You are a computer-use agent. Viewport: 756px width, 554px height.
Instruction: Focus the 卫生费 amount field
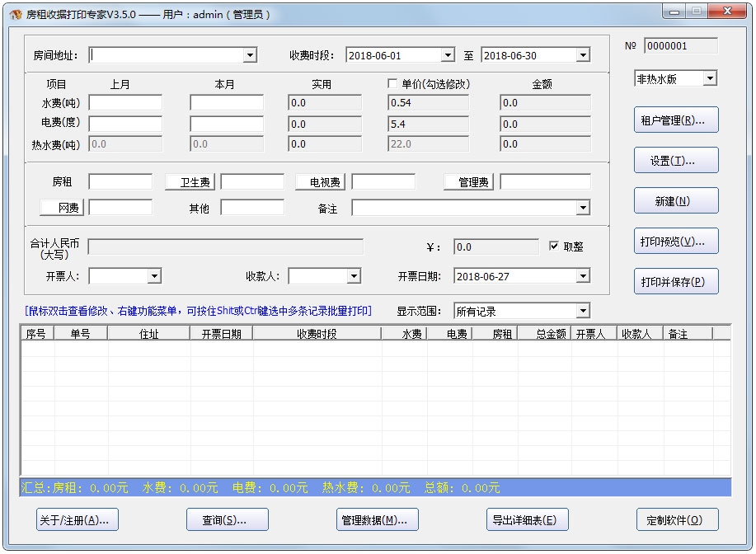pyautogui.click(x=252, y=182)
